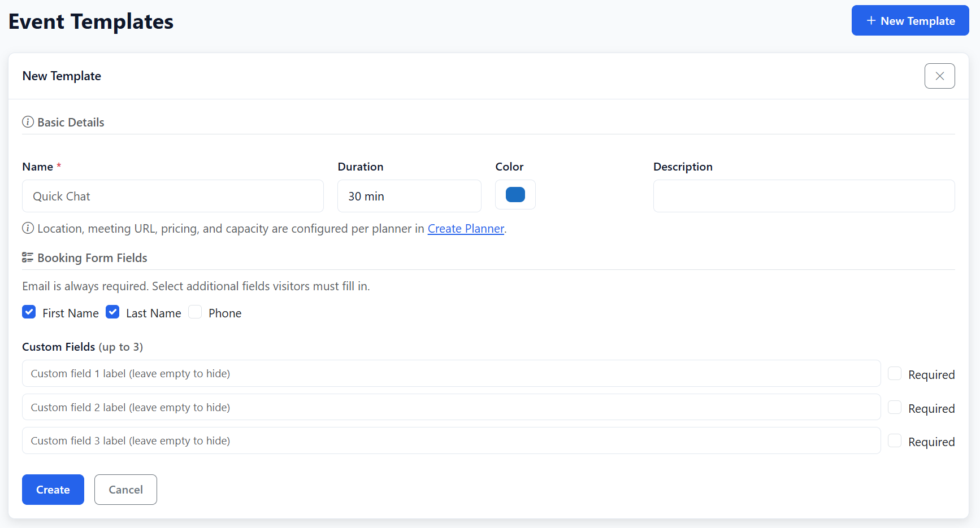980x528 pixels.
Task: Close the New Template panel with X
Action: point(939,76)
